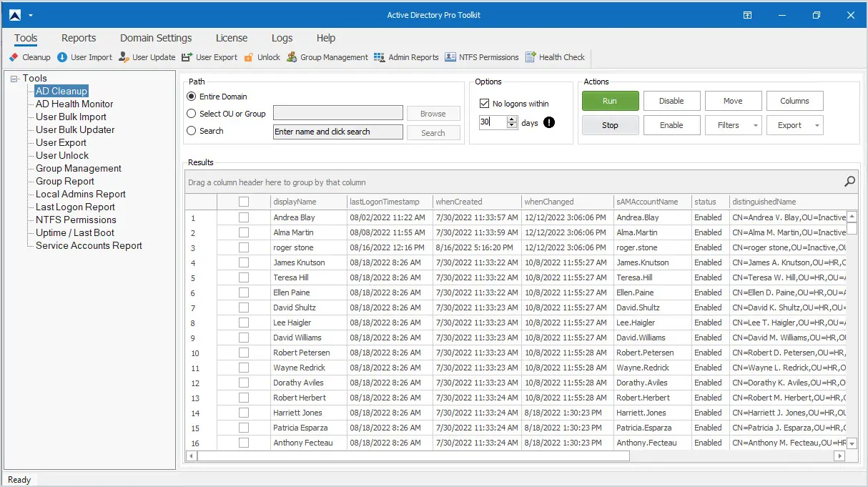Screen dimensions: 868x487
Task: Decrease days with the spinner down arrow
Action: 511,126
